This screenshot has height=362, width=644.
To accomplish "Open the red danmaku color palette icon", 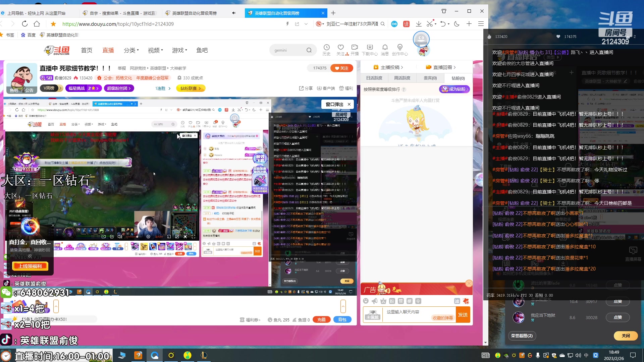I will click(466, 301).
